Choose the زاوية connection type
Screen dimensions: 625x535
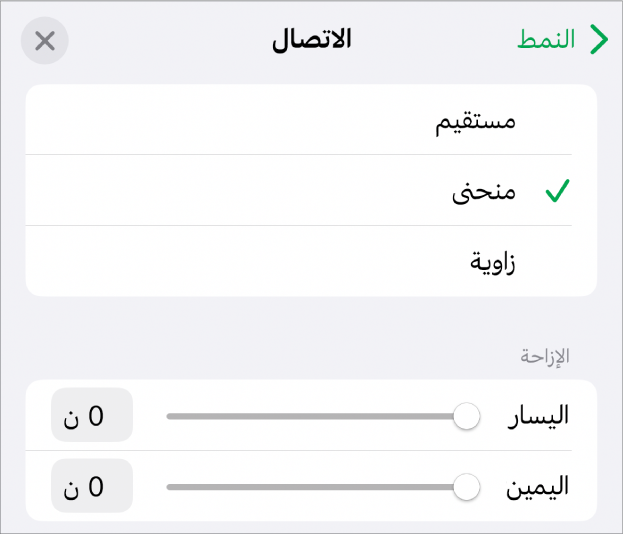pyautogui.click(x=492, y=262)
